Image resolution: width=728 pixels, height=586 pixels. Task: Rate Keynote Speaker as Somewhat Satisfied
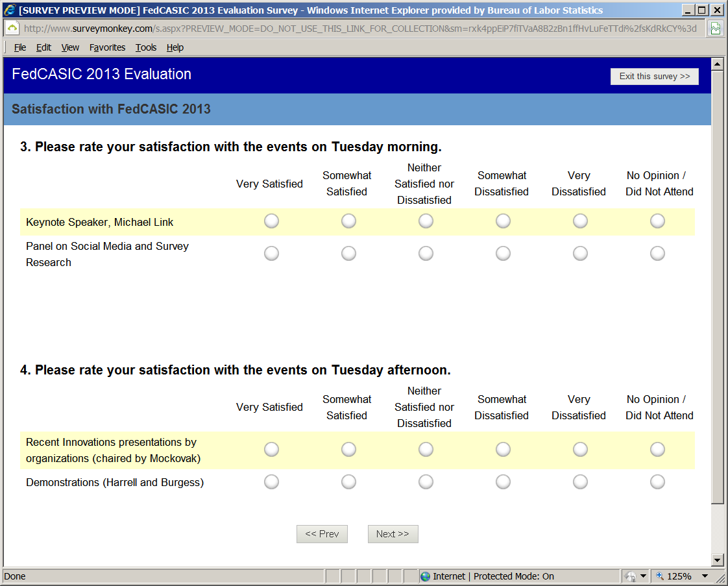(348, 221)
